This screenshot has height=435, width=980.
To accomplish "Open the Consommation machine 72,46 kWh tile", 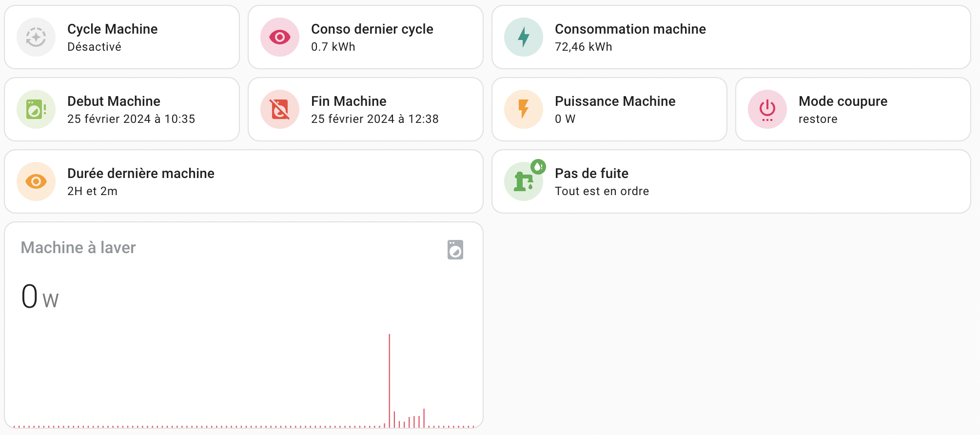I will tap(731, 37).
